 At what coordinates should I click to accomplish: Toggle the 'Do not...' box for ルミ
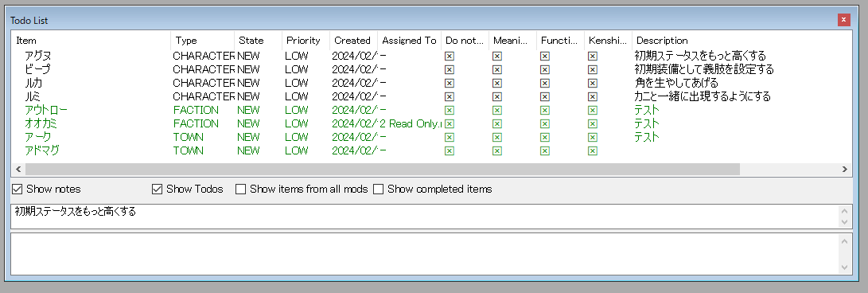[x=450, y=96]
